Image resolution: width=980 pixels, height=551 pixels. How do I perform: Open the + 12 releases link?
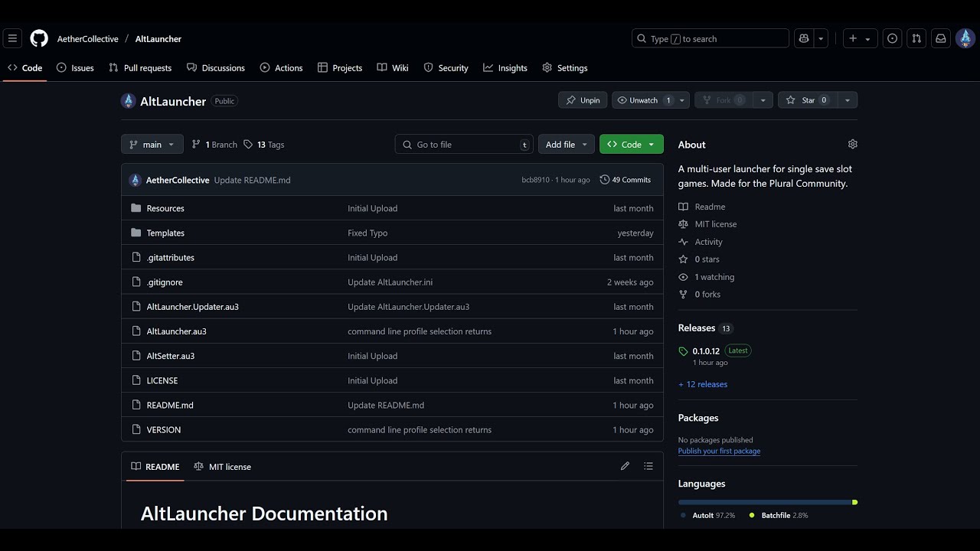703,384
